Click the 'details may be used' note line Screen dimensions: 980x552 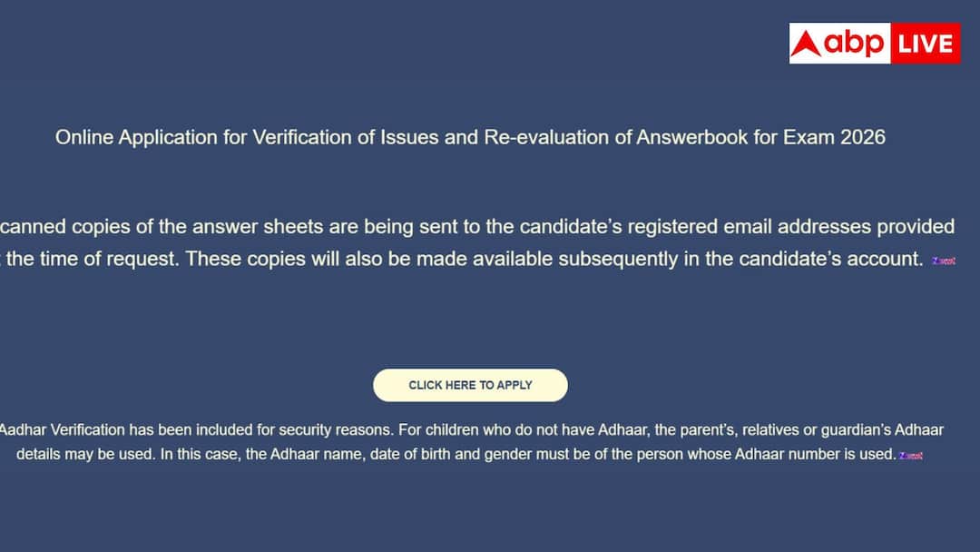point(456,454)
